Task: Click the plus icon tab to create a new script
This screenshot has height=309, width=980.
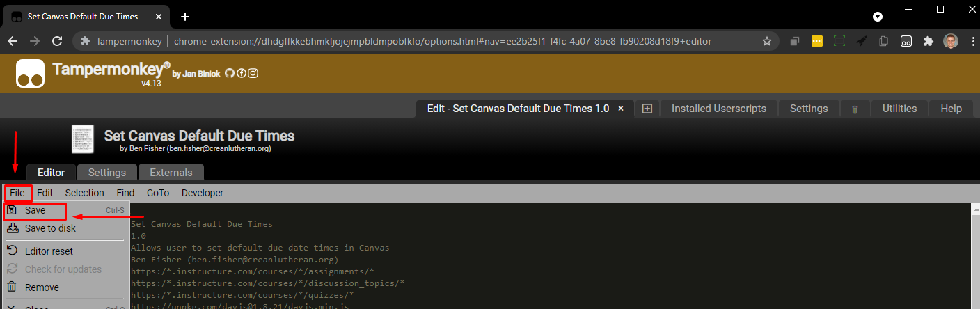Action: 647,109
